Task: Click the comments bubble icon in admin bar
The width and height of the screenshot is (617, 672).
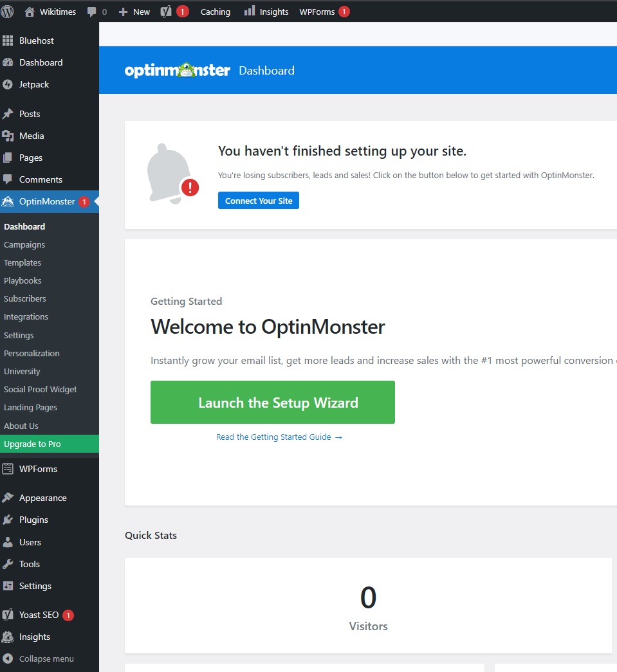Action: (91, 12)
